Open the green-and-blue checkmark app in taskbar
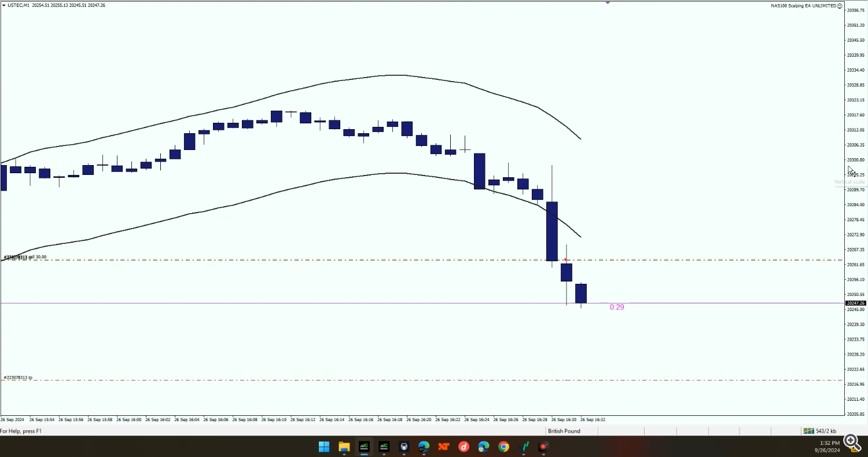Image resolution: width=868 pixels, height=457 pixels. (525, 447)
